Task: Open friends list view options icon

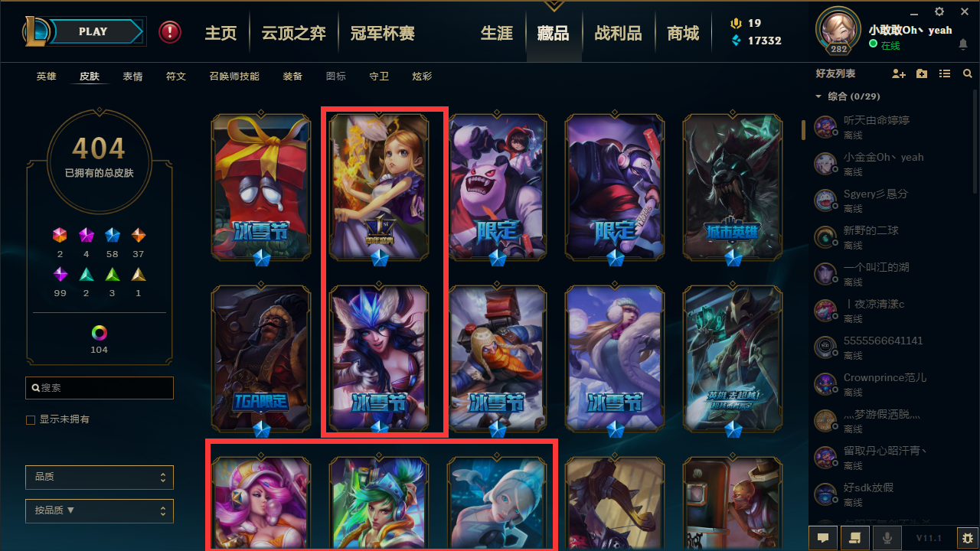Action: 945,73
